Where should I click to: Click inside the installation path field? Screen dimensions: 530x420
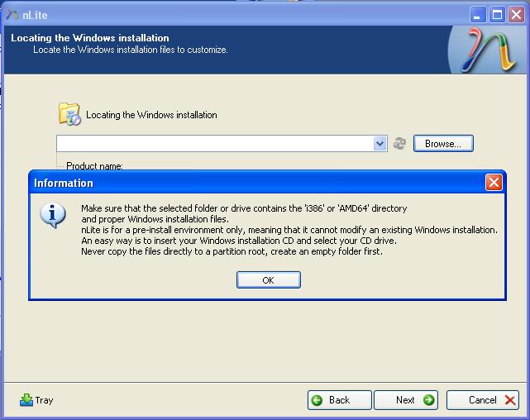(x=215, y=144)
